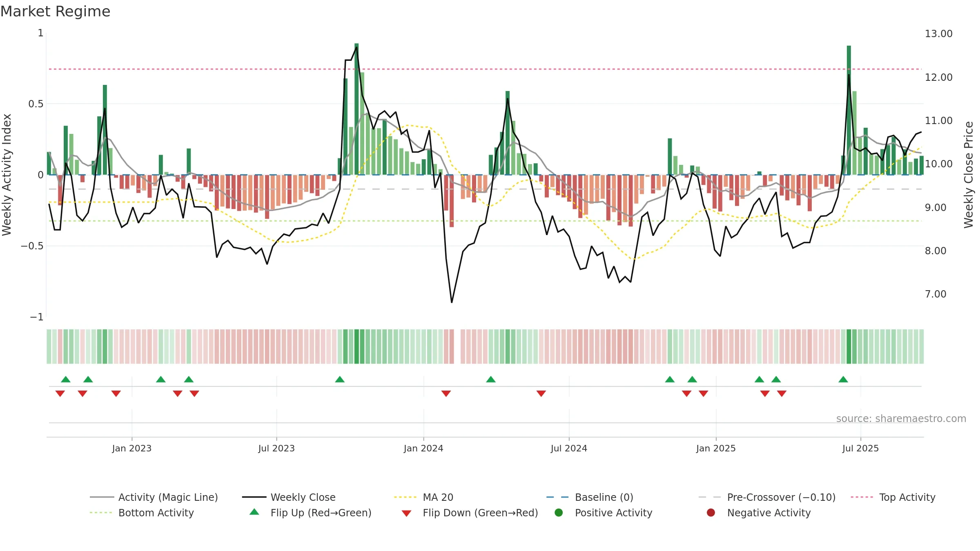Toggle the Baseline (0) legend entry
980x551 pixels.
pyautogui.click(x=590, y=497)
